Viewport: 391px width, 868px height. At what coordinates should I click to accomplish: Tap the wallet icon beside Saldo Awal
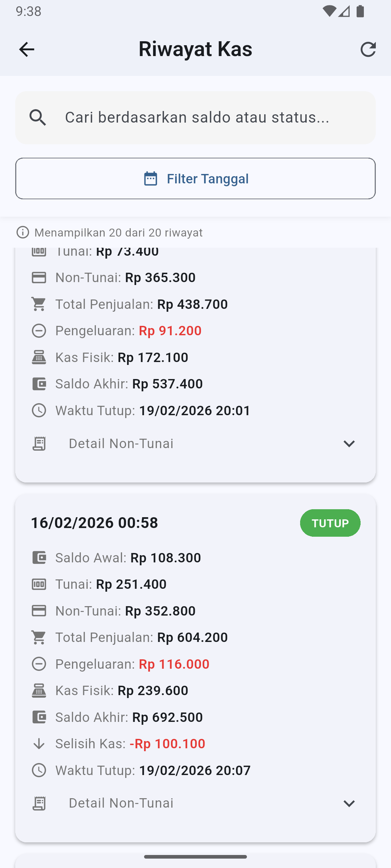tap(39, 558)
